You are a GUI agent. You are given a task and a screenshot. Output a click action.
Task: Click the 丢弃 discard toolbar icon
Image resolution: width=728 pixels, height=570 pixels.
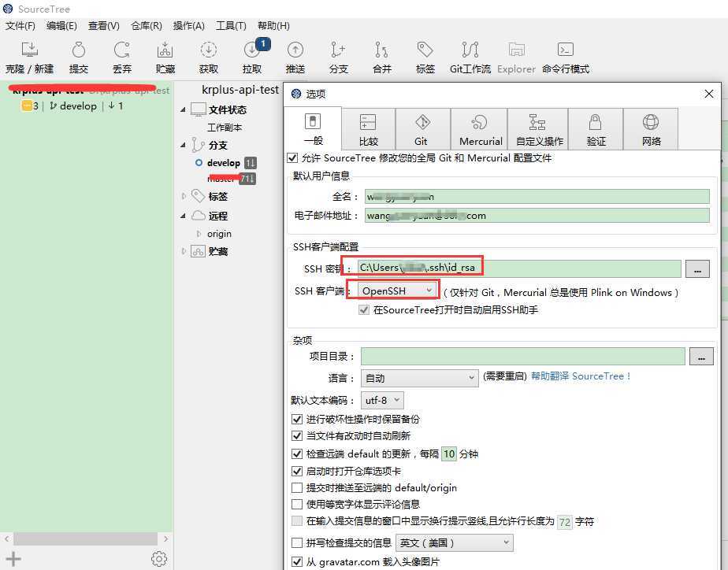(x=122, y=50)
